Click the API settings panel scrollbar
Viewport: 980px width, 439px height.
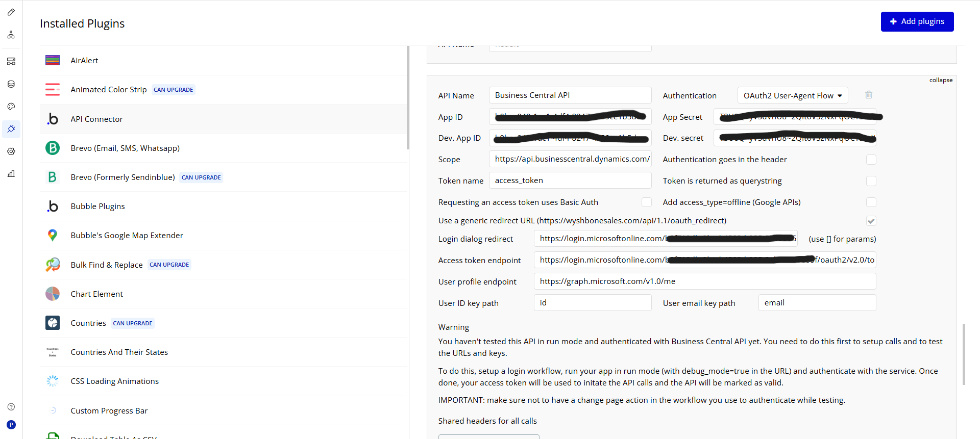[964, 354]
